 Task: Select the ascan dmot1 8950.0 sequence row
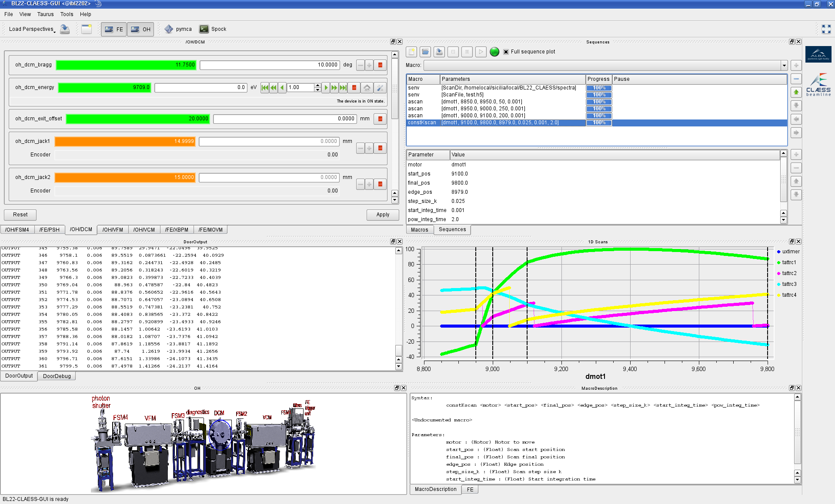(596, 109)
